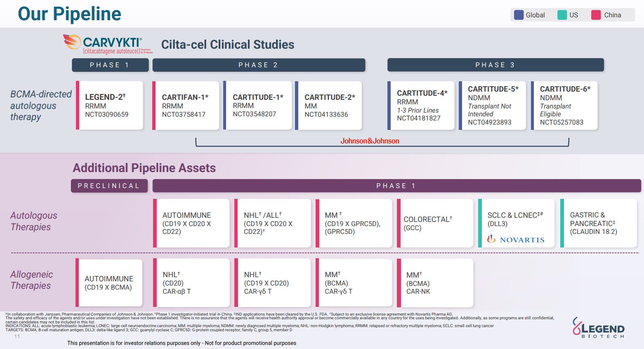Select the NHL (CD20) CAR-αβ T card
Viewport: 644px width, 349px height.
[x=191, y=283]
